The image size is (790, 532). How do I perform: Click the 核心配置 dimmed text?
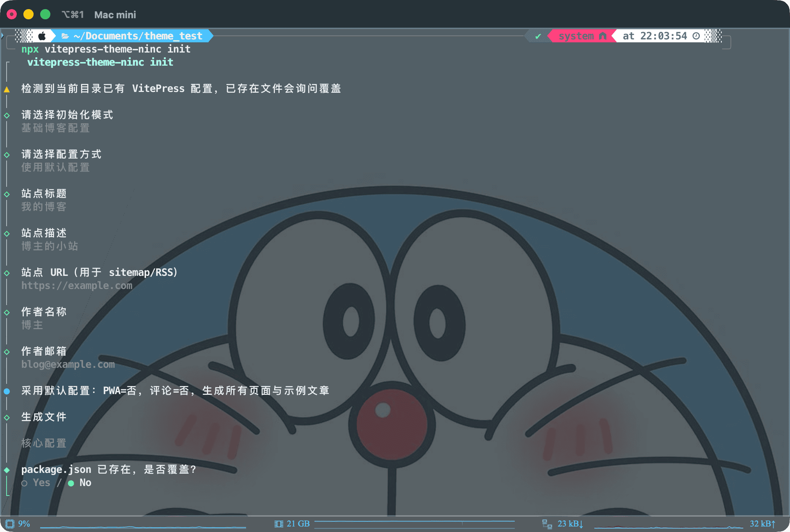pos(44,443)
